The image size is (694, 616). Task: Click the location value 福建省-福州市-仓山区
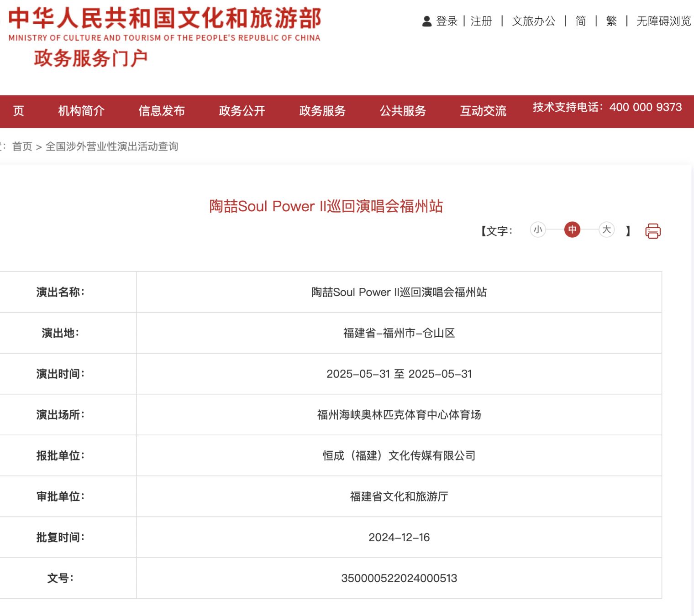399,333
